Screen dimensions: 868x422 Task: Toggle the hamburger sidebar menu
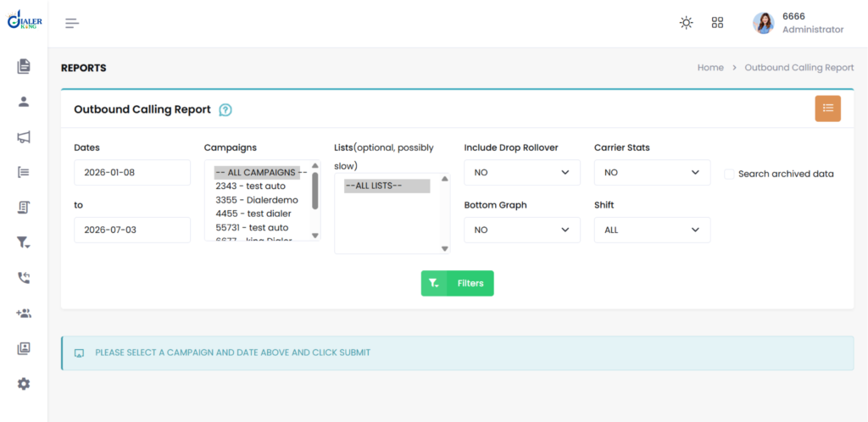pos(72,23)
